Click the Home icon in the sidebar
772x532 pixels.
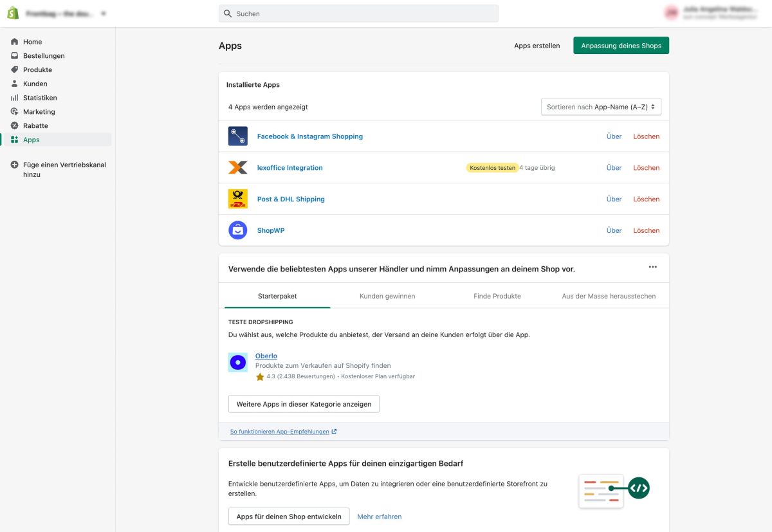tap(15, 42)
